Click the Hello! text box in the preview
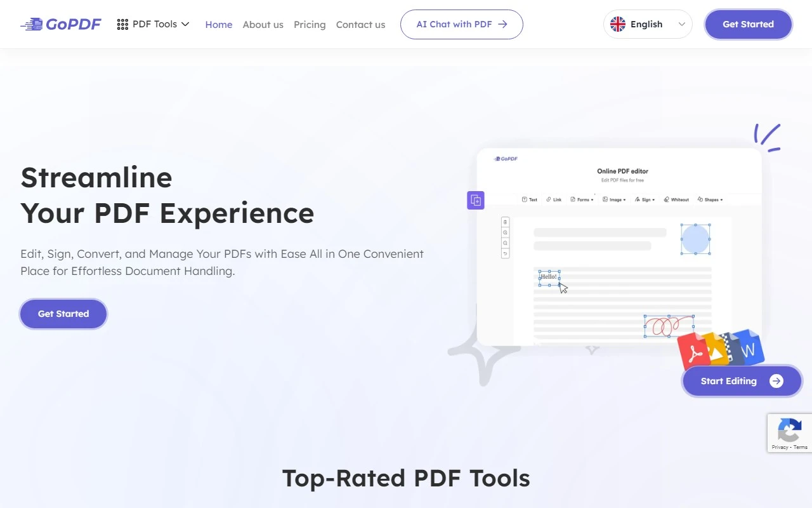The image size is (812, 508). (549, 277)
